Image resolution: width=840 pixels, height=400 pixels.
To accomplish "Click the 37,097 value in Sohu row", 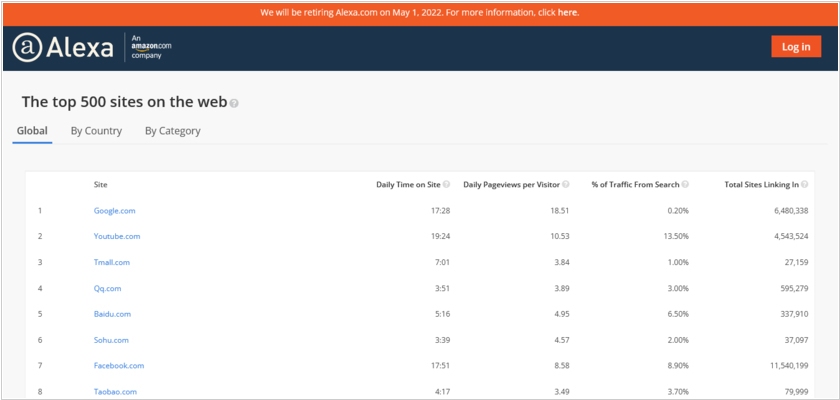I will tap(797, 340).
